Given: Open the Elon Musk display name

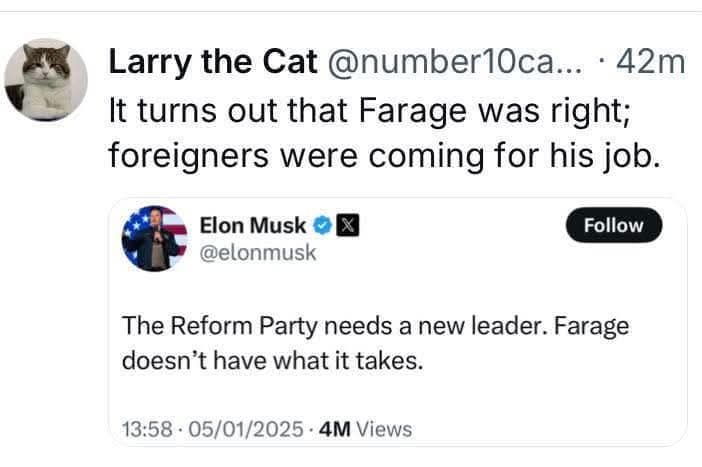Looking at the screenshot, I should tap(253, 225).
